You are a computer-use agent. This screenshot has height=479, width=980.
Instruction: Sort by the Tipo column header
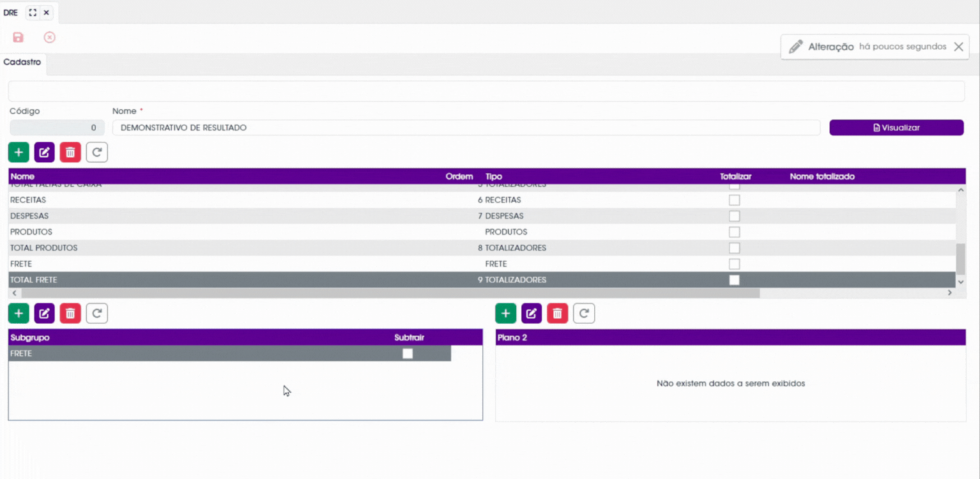[494, 176]
